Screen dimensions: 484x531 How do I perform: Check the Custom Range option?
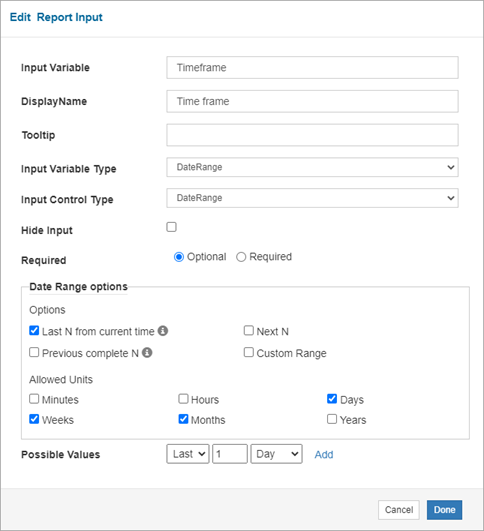click(x=249, y=353)
